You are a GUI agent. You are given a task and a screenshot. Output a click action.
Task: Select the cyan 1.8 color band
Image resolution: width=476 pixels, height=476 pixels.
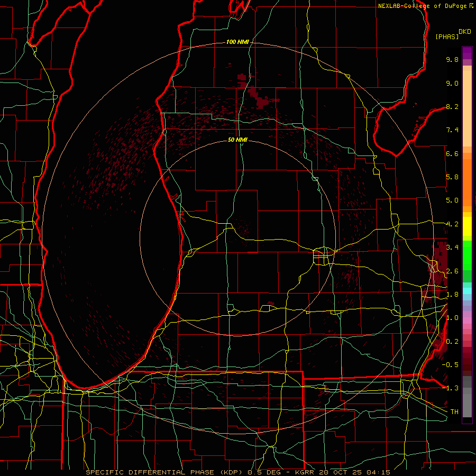[467, 291]
